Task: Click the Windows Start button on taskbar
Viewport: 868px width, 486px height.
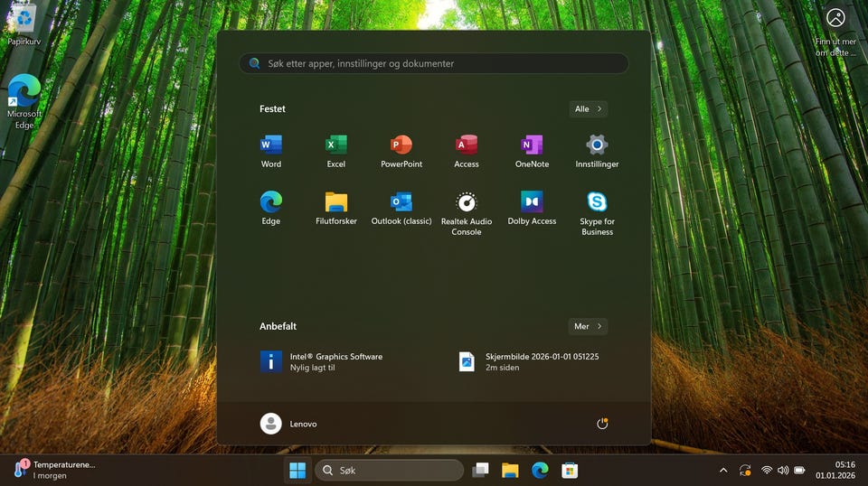Action: pos(297,471)
